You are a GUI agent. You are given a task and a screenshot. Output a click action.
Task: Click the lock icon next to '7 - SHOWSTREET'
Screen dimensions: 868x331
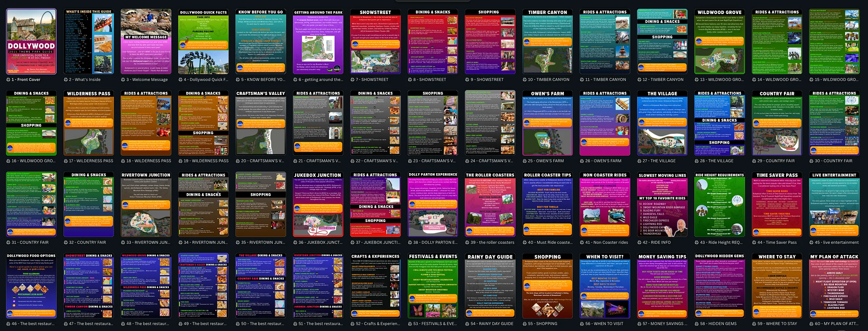coord(352,80)
